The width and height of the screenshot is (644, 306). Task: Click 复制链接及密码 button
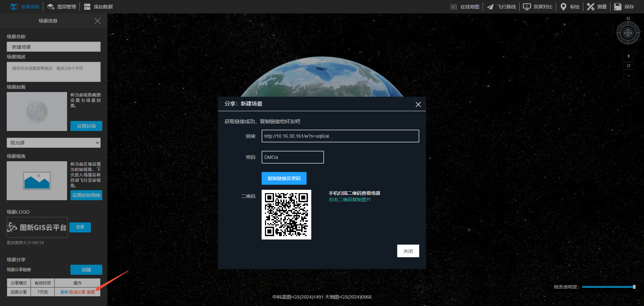(284, 178)
